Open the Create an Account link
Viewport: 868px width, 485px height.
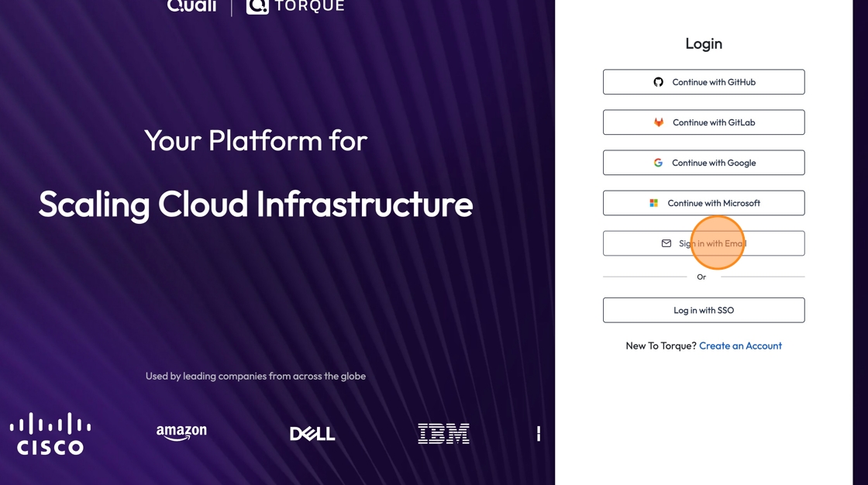(x=740, y=346)
